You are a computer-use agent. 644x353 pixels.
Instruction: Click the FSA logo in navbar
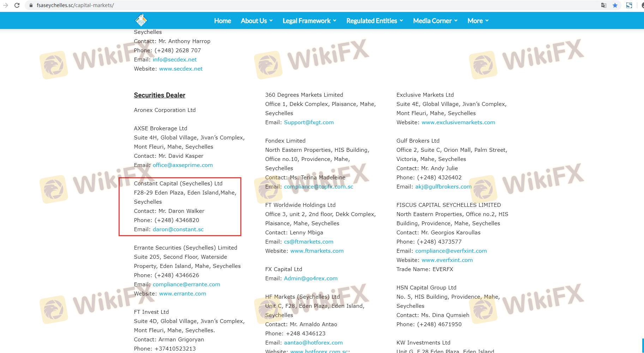141,20
